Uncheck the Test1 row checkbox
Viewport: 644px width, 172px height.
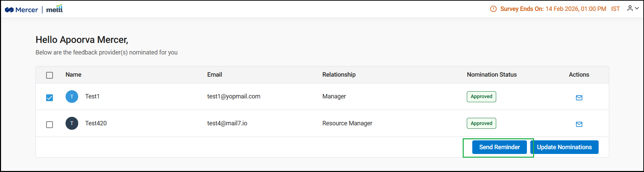tap(50, 98)
